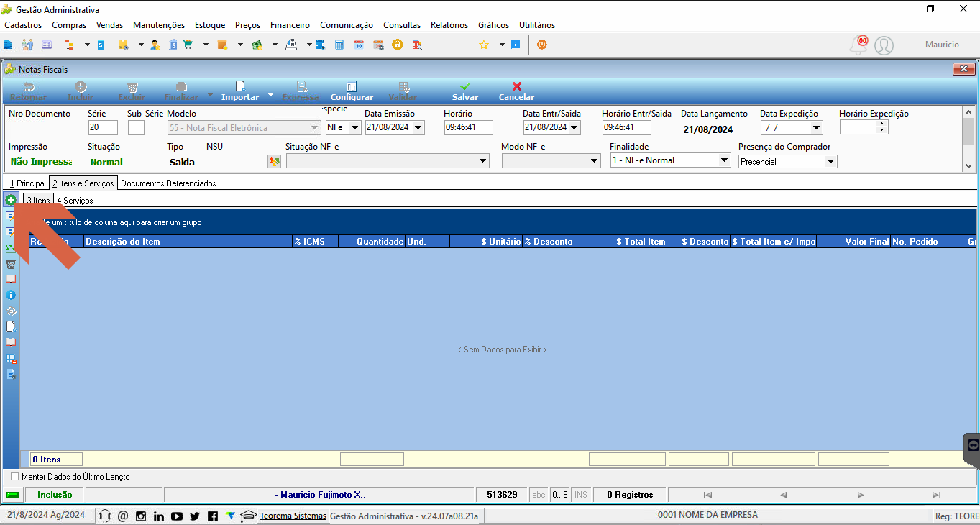Select the 4 Serviços tab
This screenshot has width=980, height=525.
(x=75, y=201)
